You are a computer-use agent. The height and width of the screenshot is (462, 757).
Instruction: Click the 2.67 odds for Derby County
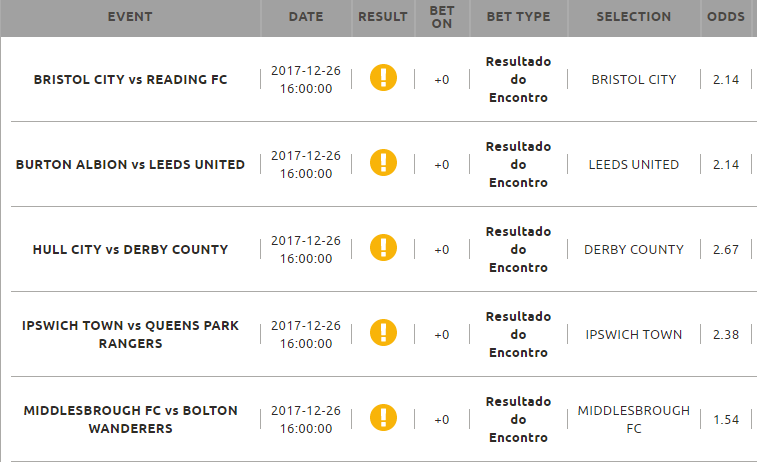tap(726, 250)
